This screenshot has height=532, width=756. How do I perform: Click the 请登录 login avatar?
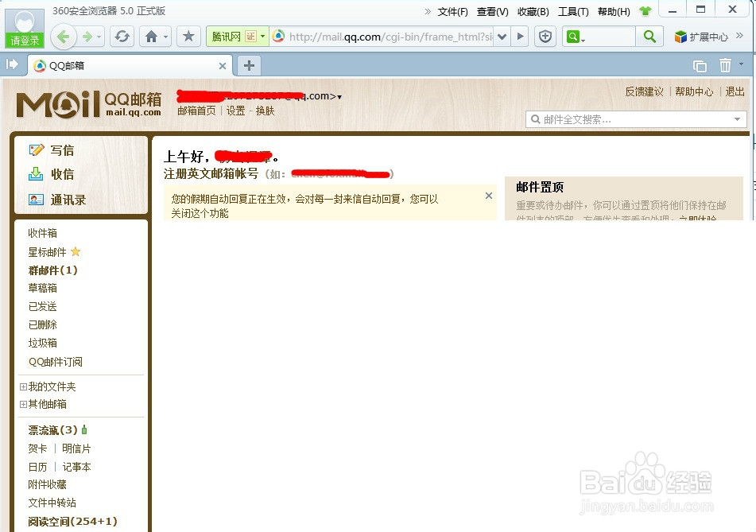point(25,29)
